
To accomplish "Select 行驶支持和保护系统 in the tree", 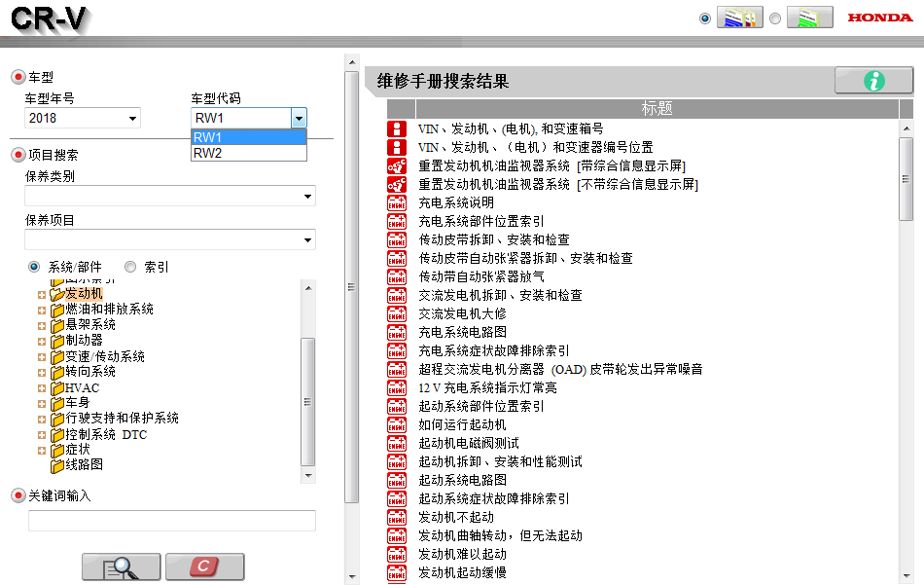I will 122,419.
